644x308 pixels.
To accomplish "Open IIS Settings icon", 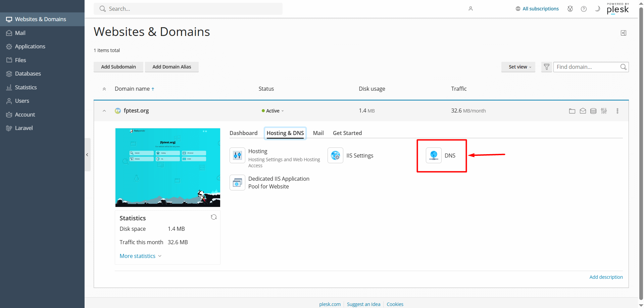I will [335, 156].
